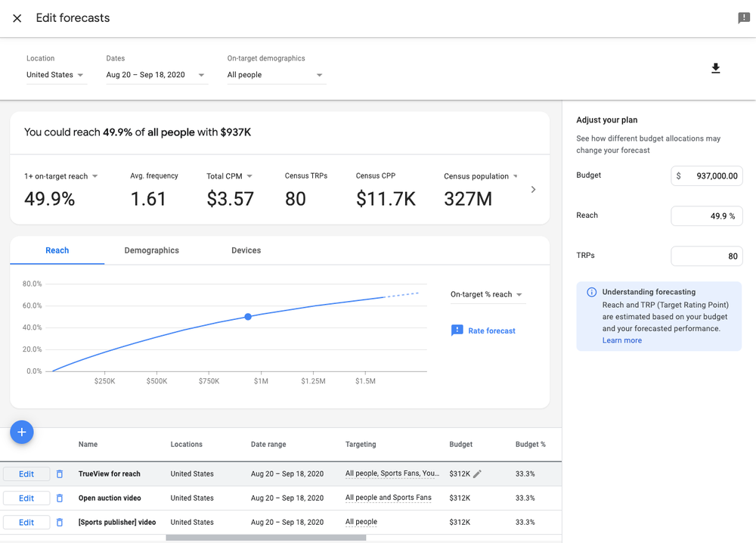Add a new line item with plus button
The height and width of the screenshot is (543, 756).
[x=22, y=432]
